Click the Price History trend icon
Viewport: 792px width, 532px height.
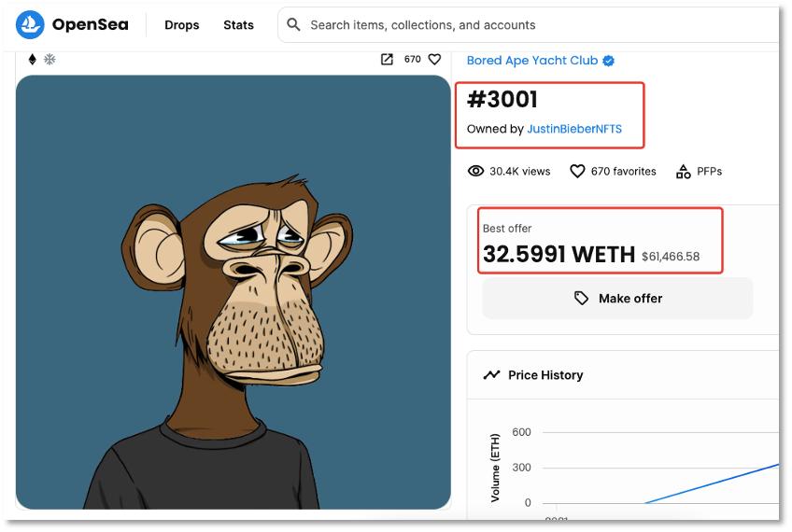click(491, 375)
